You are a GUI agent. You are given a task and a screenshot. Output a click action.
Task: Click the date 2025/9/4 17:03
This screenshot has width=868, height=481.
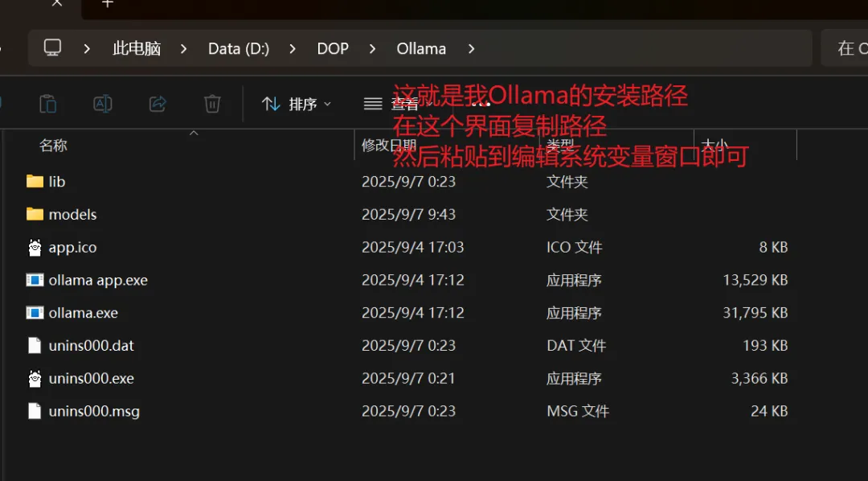pyautogui.click(x=412, y=247)
